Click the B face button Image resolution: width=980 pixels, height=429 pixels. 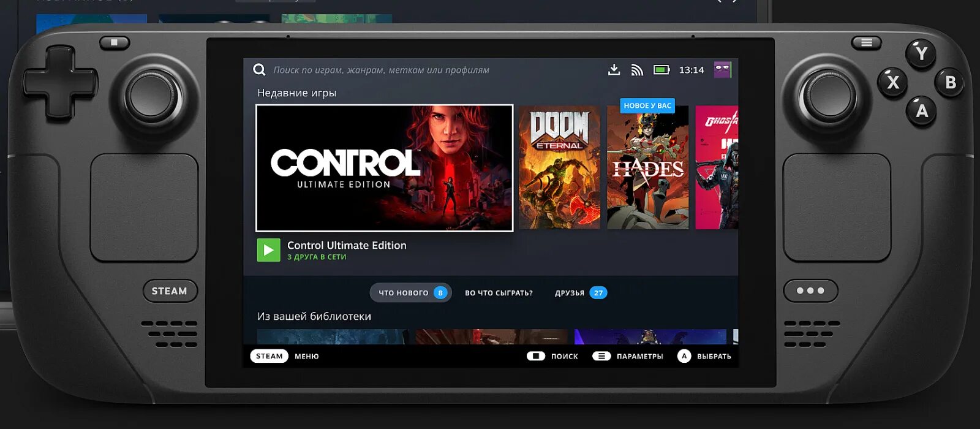[x=950, y=82]
